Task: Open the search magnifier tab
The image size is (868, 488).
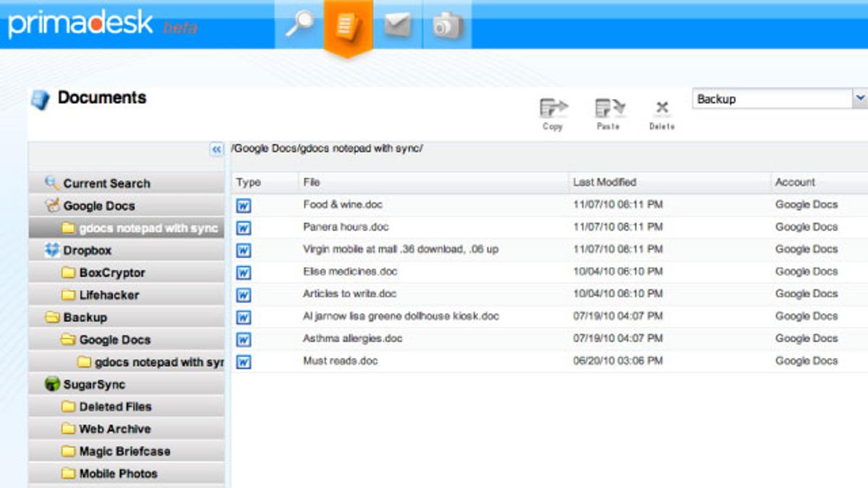Action: (299, 25)
